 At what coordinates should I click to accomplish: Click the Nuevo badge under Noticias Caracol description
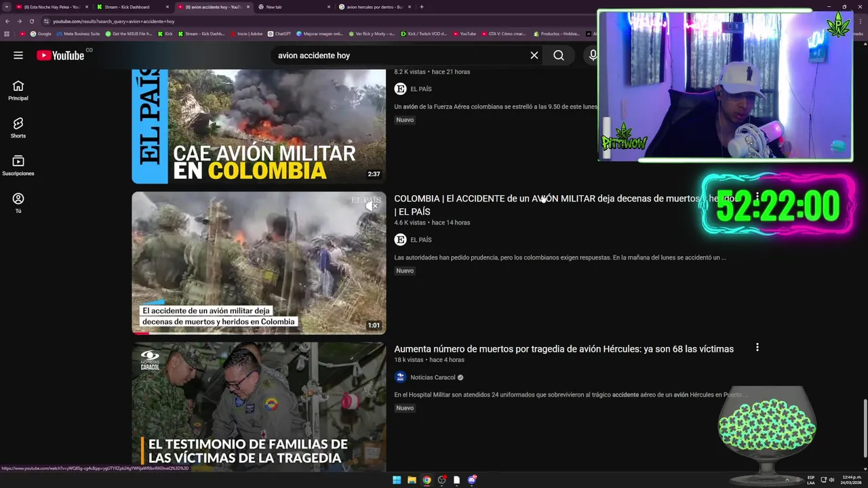tap(405, 408)
